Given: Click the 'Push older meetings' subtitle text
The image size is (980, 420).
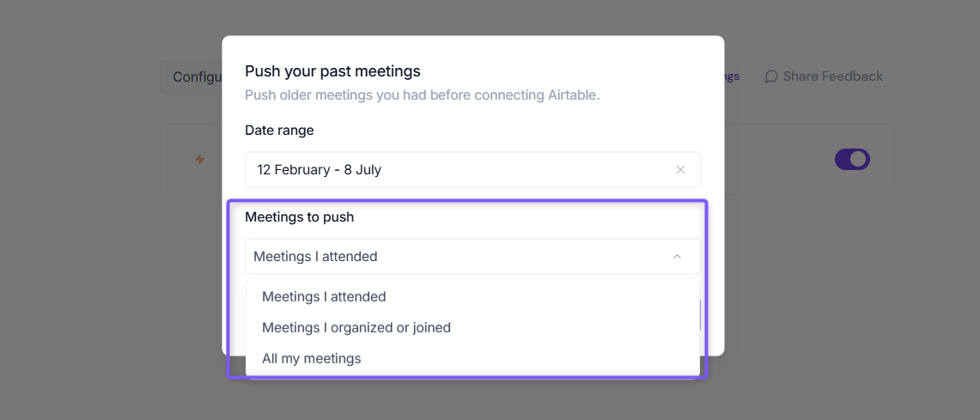Looking at the screenshot, I should (423, 95).
